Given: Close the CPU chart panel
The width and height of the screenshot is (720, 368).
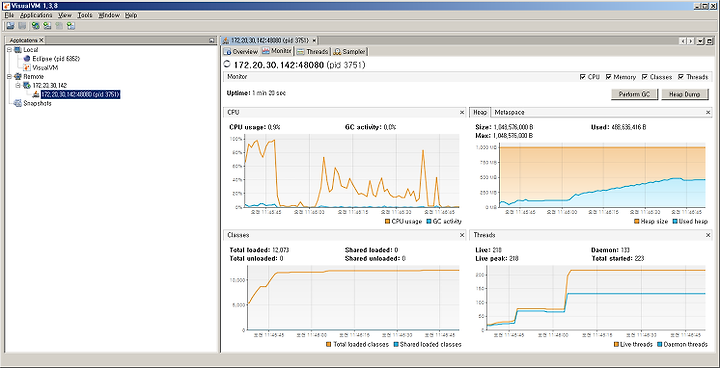Looking at the screenshot, I should click(462, 112).
